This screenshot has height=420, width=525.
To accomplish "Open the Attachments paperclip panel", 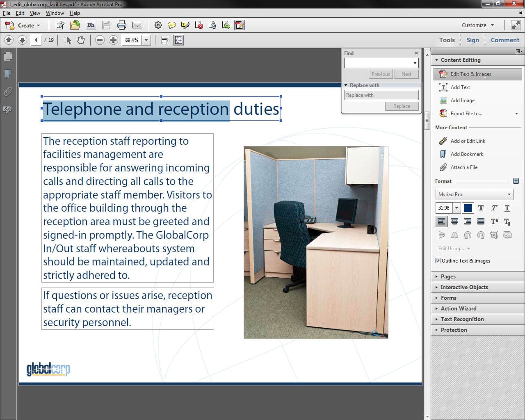I will coord(8,92).
